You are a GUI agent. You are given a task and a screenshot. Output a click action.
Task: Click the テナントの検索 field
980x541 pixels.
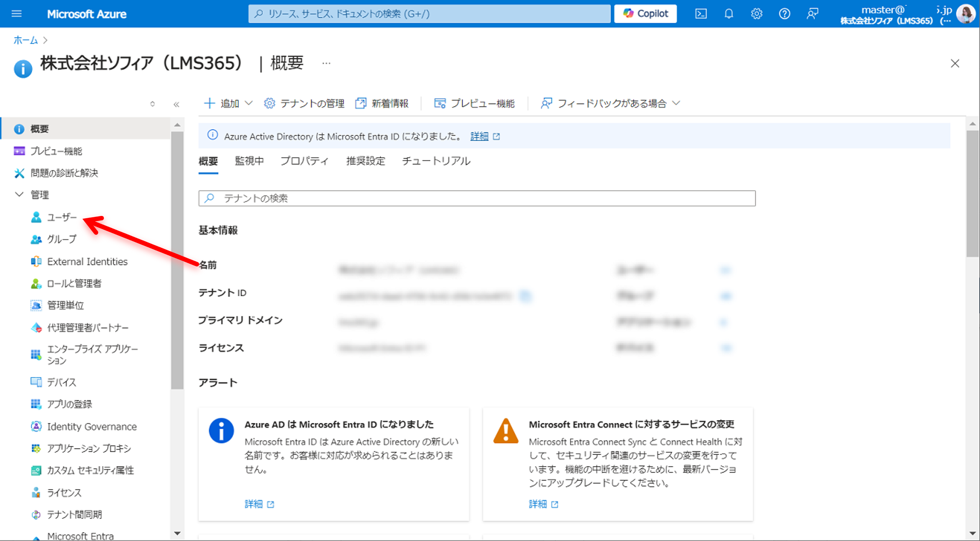[x=477, y=198]
